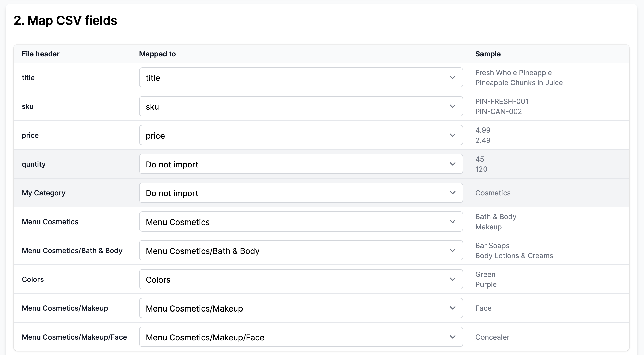The height and width of the screenshot is (355, 644).
Task: Open the sku mapping dropdown
Action: point(301,106)
